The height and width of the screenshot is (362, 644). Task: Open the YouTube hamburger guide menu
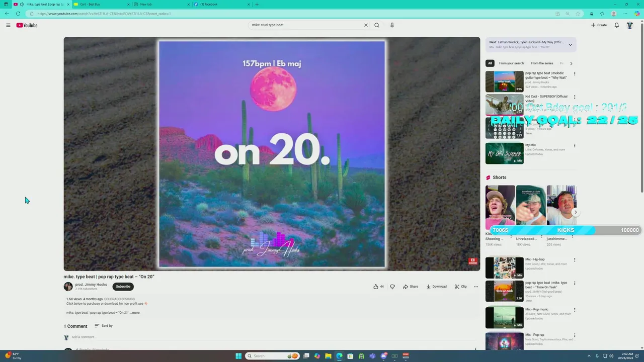(8, 25)
